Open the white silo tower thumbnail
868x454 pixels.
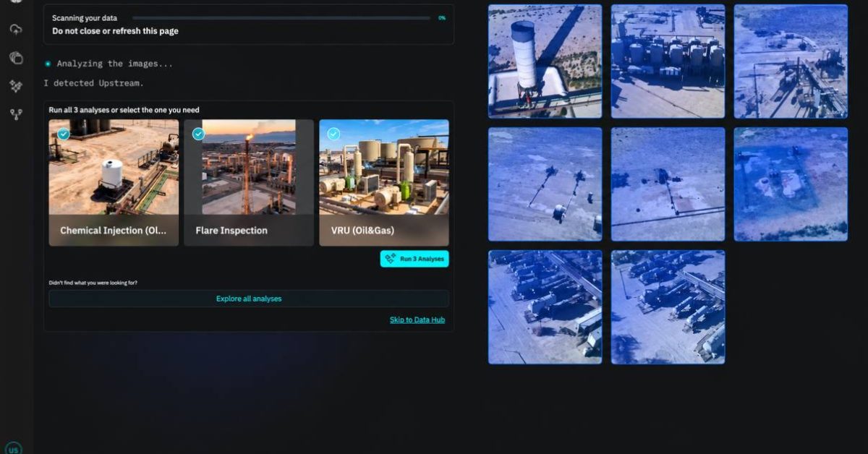point(545,61)
